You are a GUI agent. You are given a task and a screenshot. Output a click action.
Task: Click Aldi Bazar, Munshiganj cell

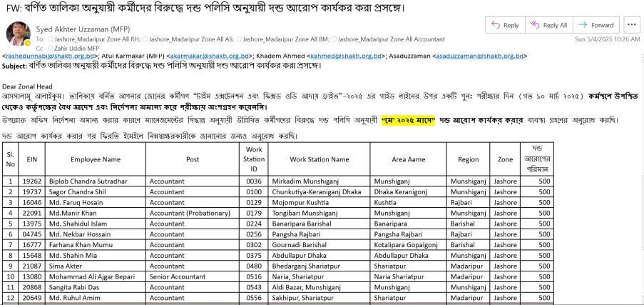point(319,287)
